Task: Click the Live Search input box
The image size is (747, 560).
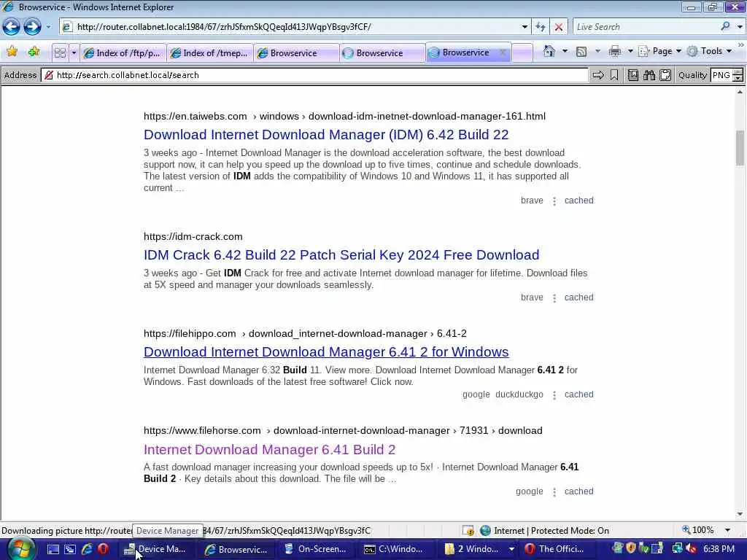Action: click(646, 27)
